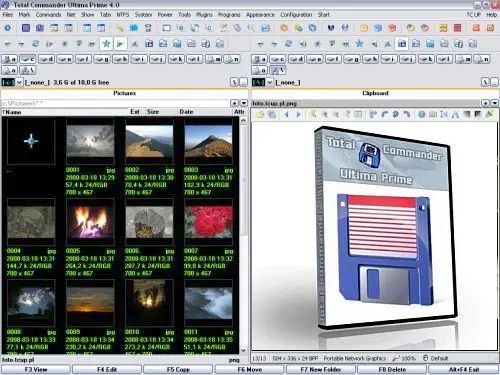
Task: Open the Plugins menu
Action: (x=204, y=15)
